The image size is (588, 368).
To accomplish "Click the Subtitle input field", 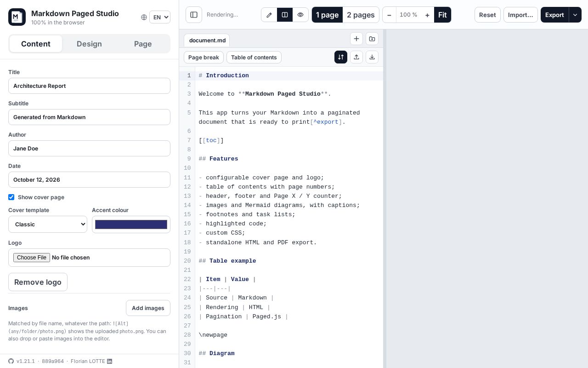I will (89, 117).
